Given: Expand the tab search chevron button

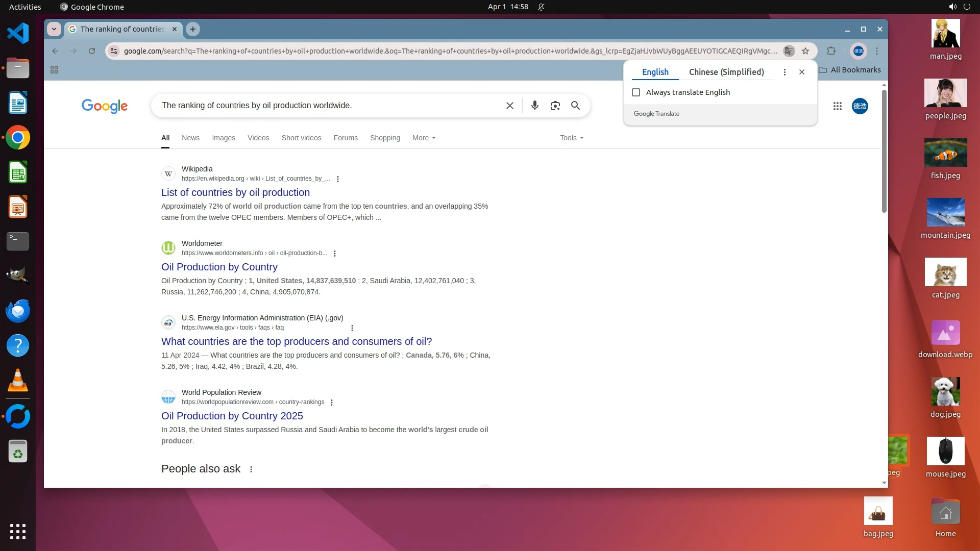Looking at the screenshot, I should tap(54, 29).
